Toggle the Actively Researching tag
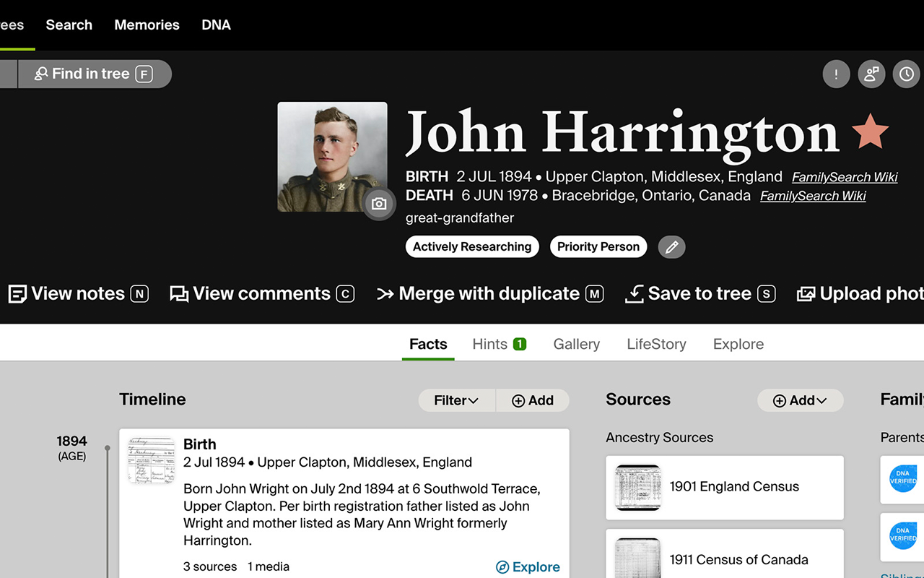The height and width of the screenshot is (578, 924). click(472, 246)
